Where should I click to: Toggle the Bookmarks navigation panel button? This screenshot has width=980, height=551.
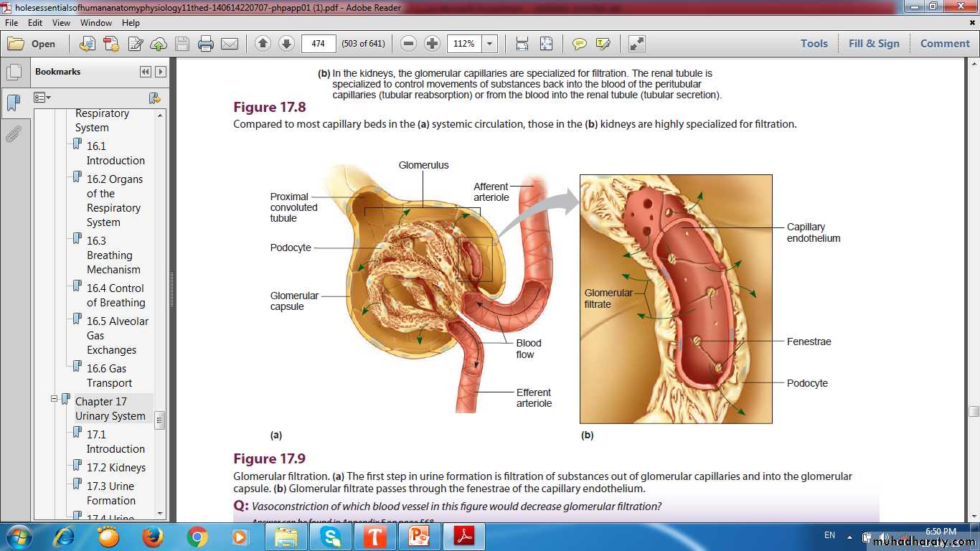tap(13, 103)
